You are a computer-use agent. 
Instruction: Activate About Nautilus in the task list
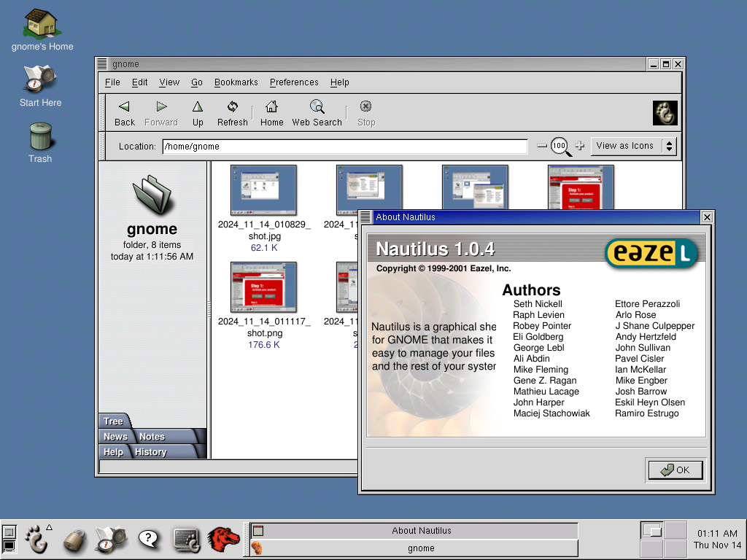pyautogui.click(x=414, y=531)
